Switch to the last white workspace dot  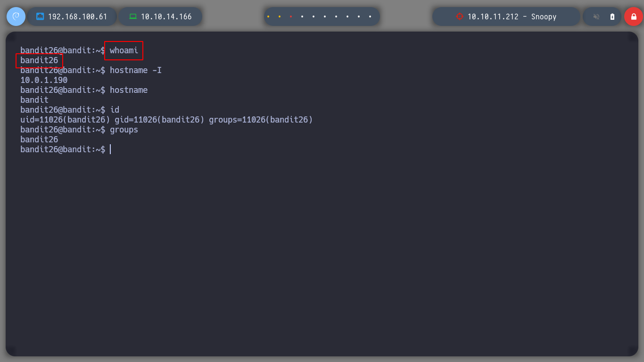click(370, 16)
